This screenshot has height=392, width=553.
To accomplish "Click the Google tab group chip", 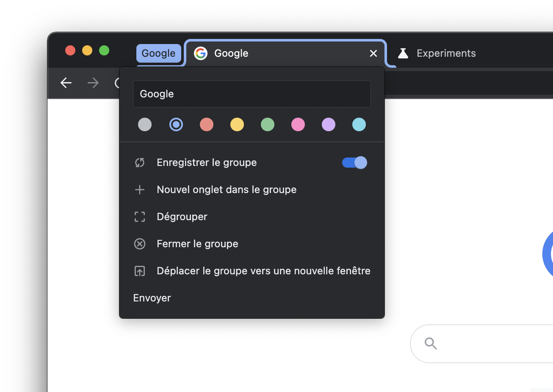I will 159,53.
